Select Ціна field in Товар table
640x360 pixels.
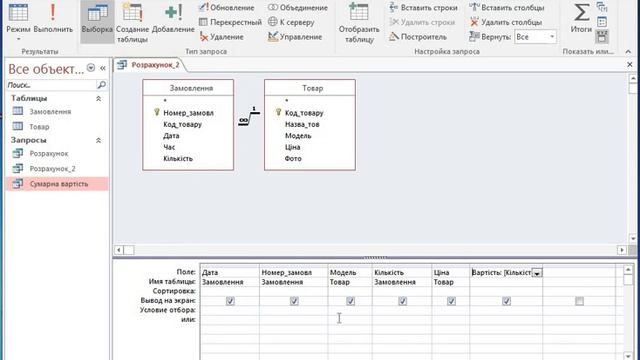coord(293,147)
